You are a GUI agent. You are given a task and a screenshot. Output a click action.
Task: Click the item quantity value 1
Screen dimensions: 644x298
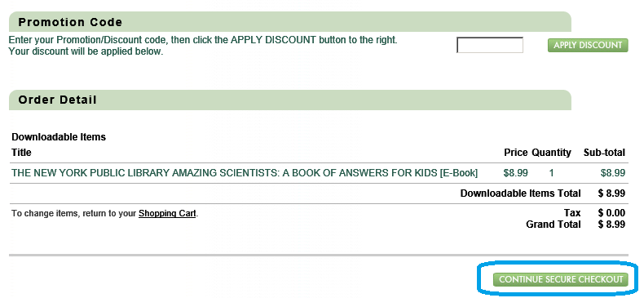click(x=551, y=173)
